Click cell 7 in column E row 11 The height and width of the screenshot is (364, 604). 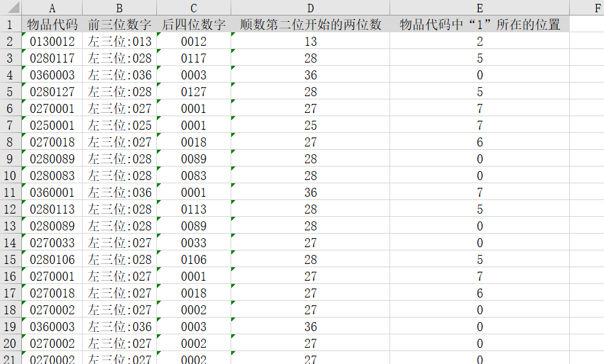pos(479,192)
